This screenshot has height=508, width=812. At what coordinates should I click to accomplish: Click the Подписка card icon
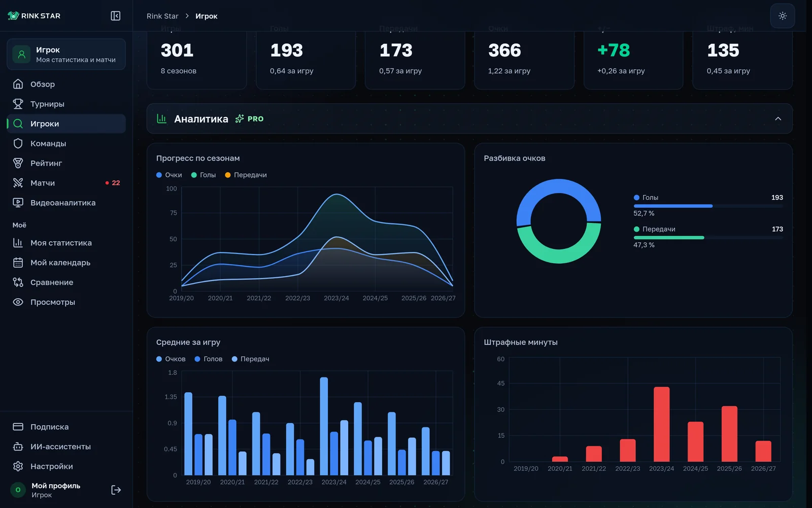point(18,427)
